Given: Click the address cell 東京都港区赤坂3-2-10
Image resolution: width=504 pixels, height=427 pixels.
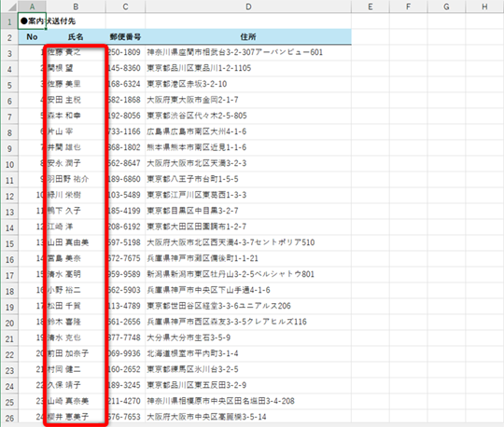Looking at the screenshot, I should pos(248,85).
